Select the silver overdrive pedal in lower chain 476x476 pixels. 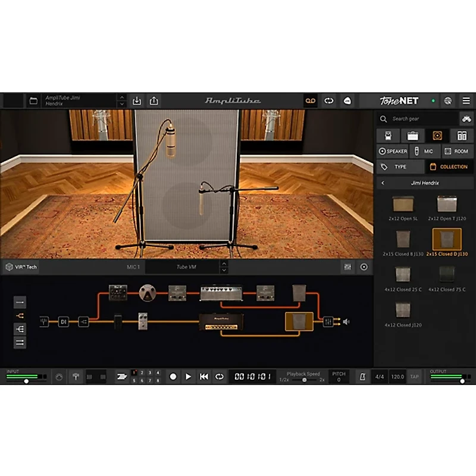point(143,321)
